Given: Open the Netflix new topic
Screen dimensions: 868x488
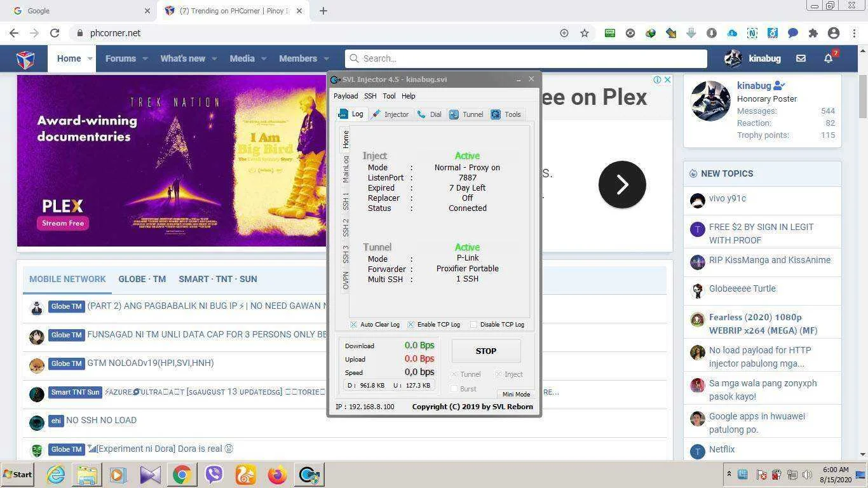Looking at the screenshot, I should point(722,449).
